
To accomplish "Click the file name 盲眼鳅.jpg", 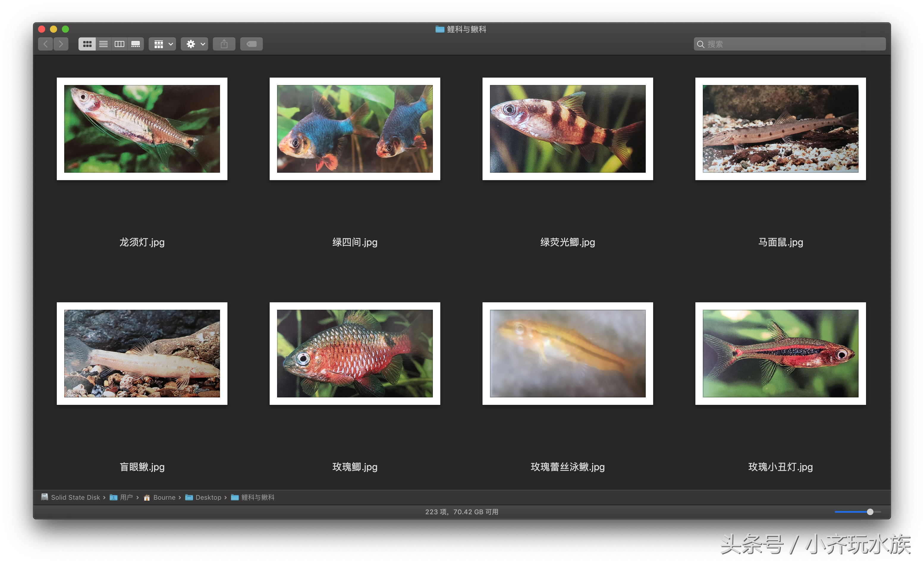I will pos(142,467).
